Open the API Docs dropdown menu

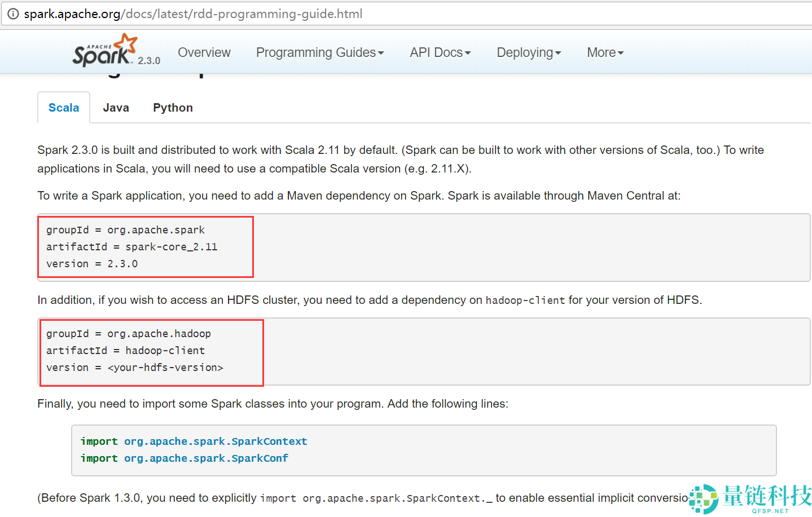point(440,52)
